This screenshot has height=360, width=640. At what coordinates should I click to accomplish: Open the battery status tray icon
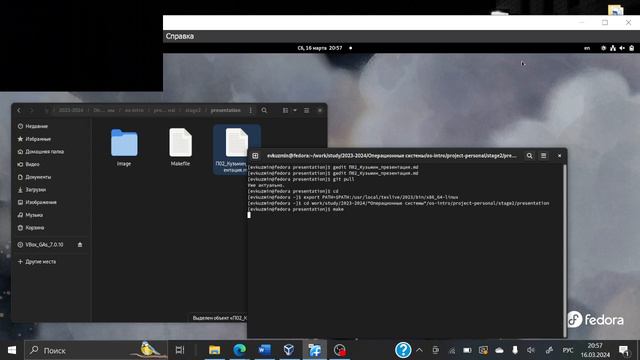(x=467, y=350)
